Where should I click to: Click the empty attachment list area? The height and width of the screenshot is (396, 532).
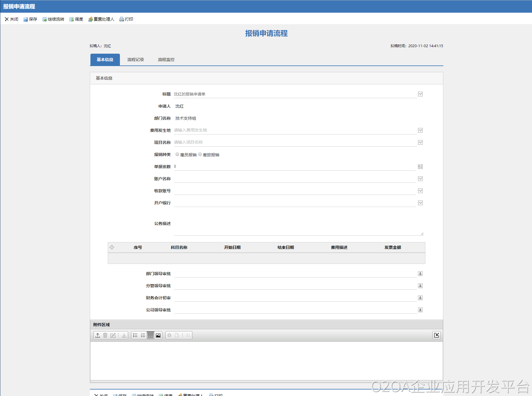pyautogui.click(x=266, y=361)
